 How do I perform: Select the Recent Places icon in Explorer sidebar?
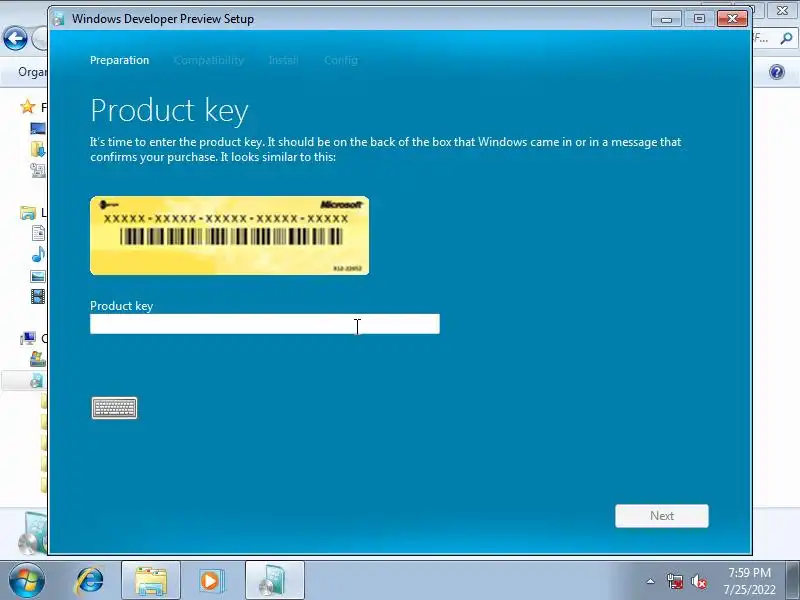[x=38, y=170]
